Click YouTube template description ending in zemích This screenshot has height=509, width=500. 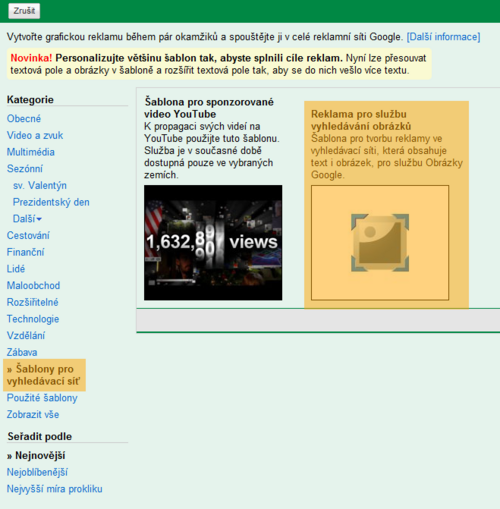click(x=212, y=151)
